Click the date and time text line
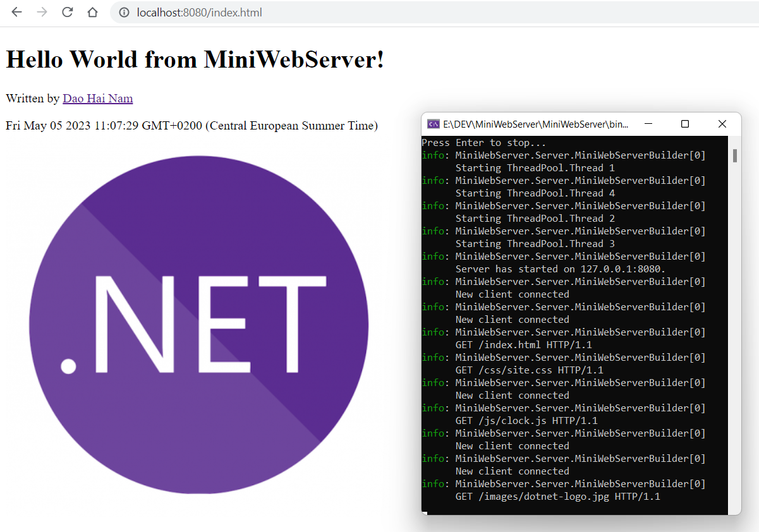This screenshot has width=759, height=532. [191, 126]
